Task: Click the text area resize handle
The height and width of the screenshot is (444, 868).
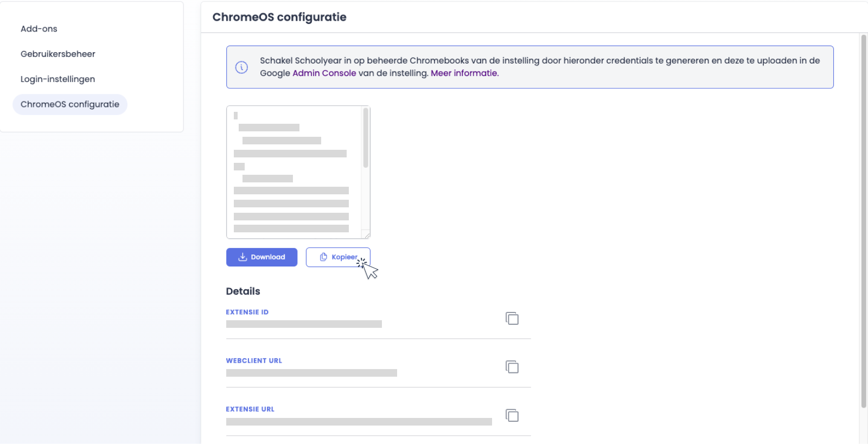Action: 367,235
